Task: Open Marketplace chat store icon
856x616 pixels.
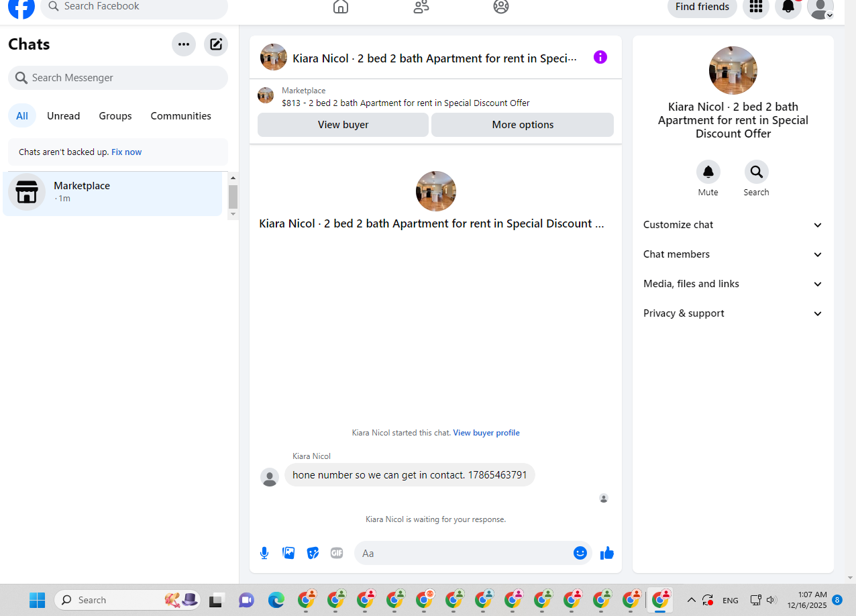Action: point(27,192)
